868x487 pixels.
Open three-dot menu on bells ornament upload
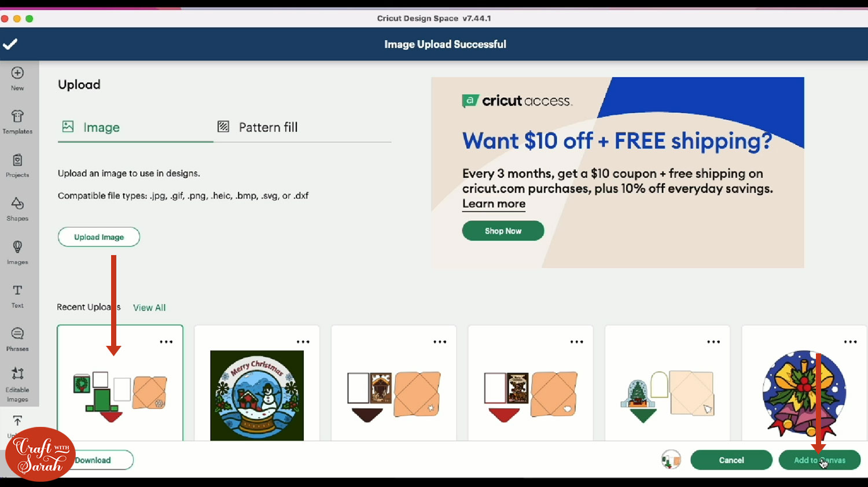point(851,342)
